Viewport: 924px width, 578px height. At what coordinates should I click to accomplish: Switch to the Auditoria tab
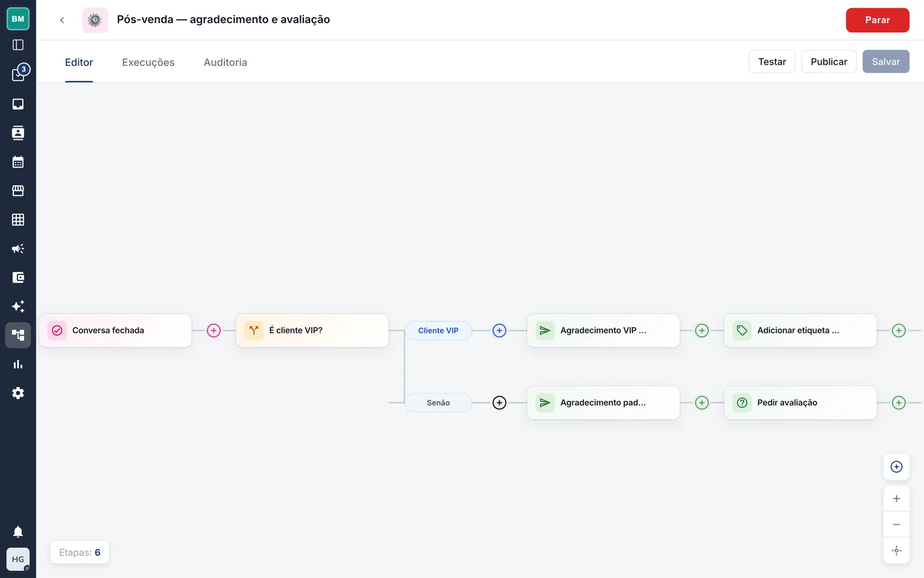pos(225,62)
